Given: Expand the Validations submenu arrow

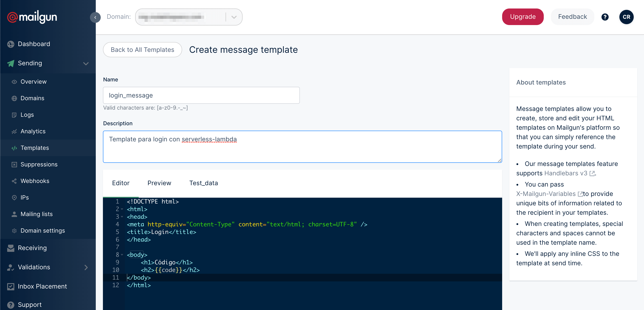Looking at the screenshot, I should (86, 267).
